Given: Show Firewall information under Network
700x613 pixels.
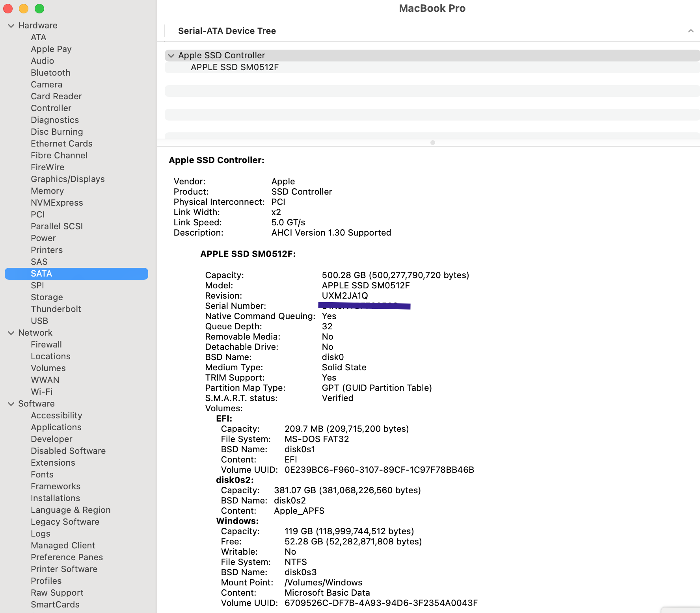Looking at the screenshot, I should pos(47,345).
